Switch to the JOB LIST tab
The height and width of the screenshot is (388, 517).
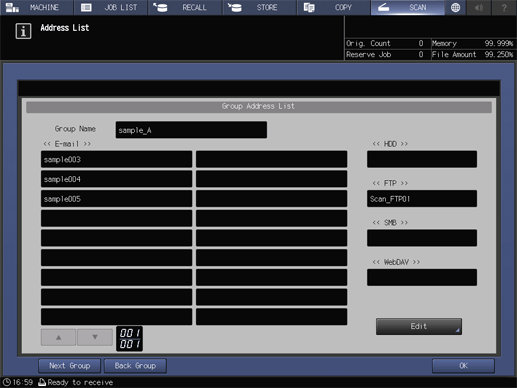pyautogui.click(x=111, y=7)
